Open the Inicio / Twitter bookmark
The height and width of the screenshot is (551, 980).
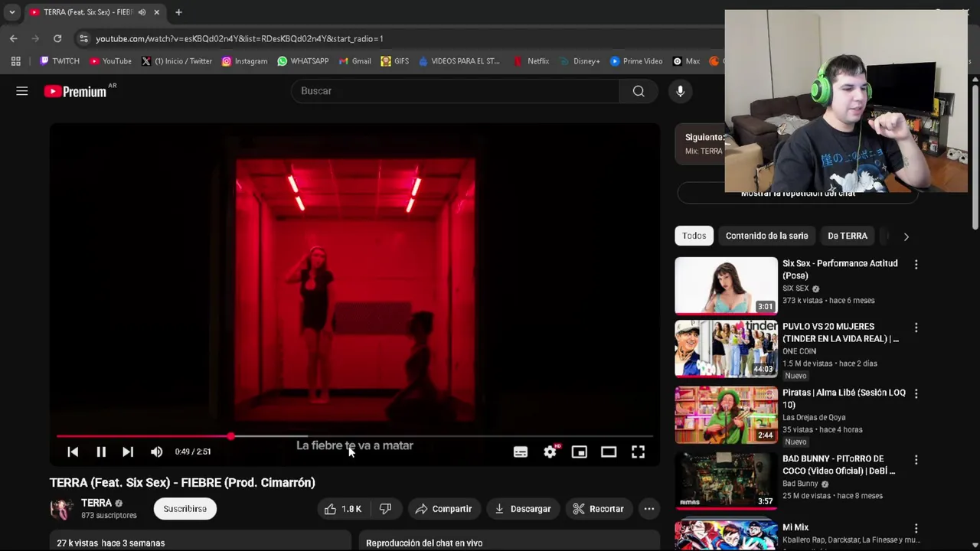(177, 61)
